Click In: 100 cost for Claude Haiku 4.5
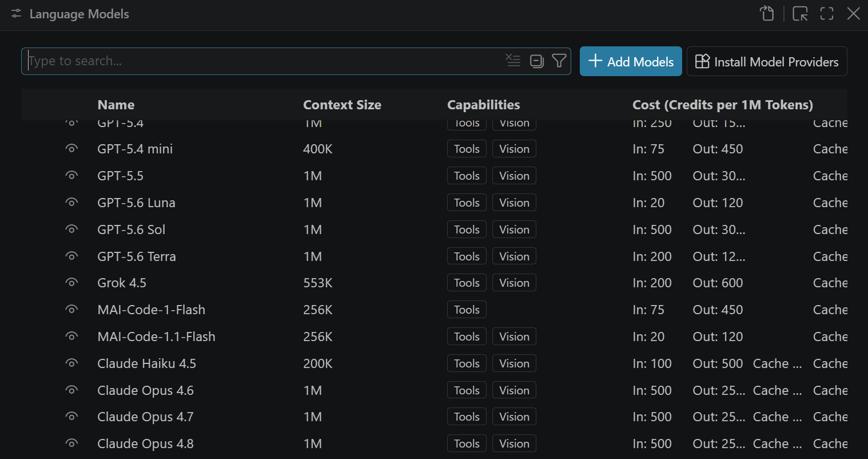This screenshot has width=868, height=459. 652,363
